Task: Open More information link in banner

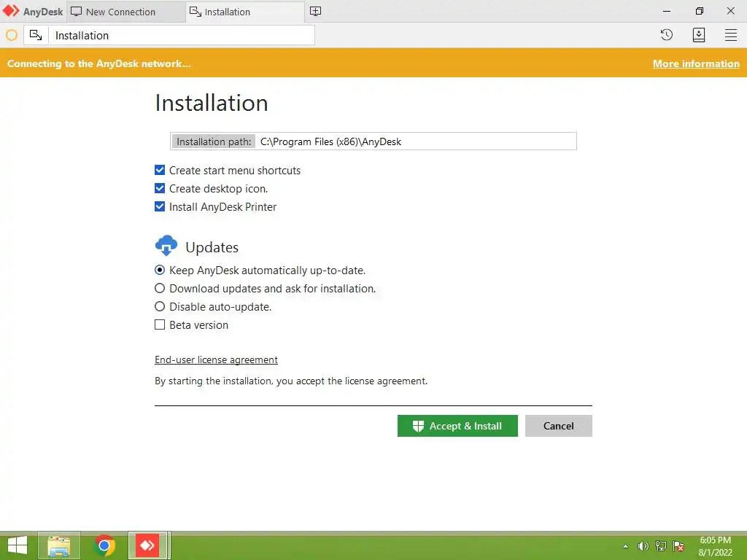Action: [696, 63]
